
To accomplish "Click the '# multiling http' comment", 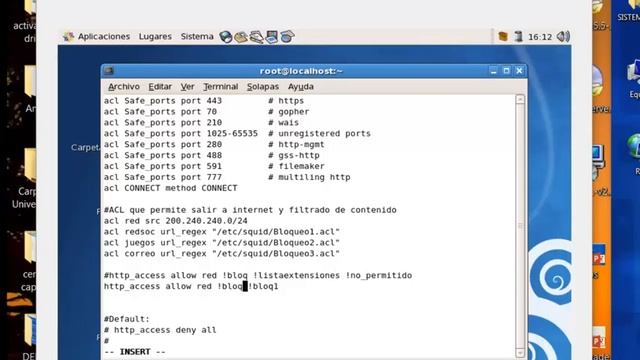I will pyautogui.click(x=309, y=177).
